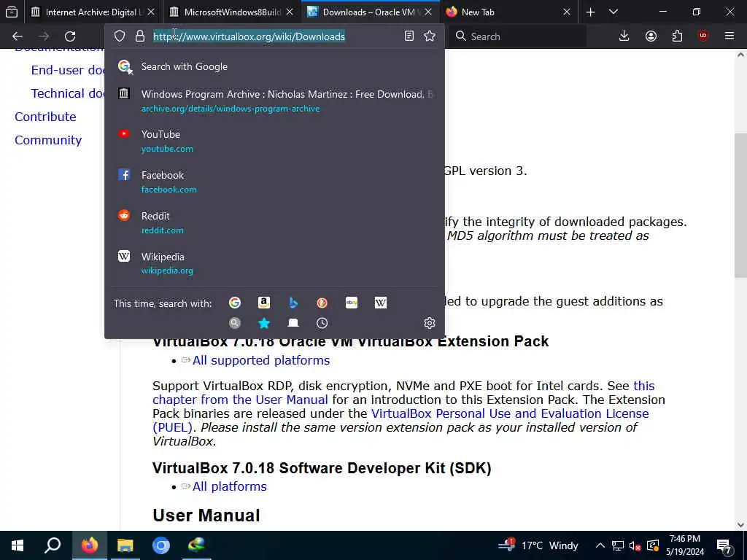Open SDK All platforms link
Viewport: 747px width, 560px height.
tap(230, 486)
